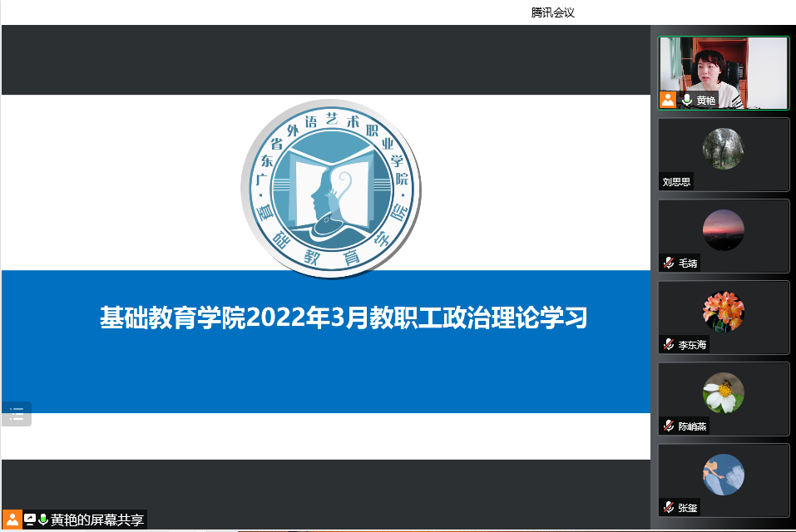Select 黄艳's live video thumbnail
The width and height of the screenshot is (796, 532).
point(724,73)
